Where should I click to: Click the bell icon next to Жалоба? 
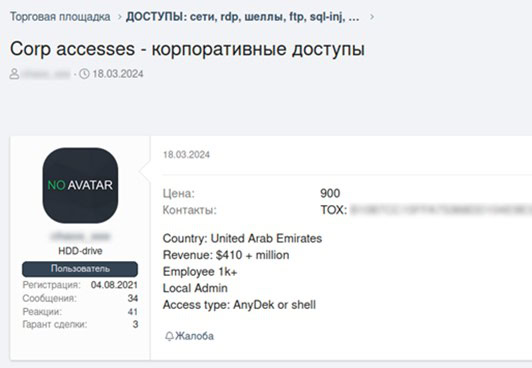point(169,336)
